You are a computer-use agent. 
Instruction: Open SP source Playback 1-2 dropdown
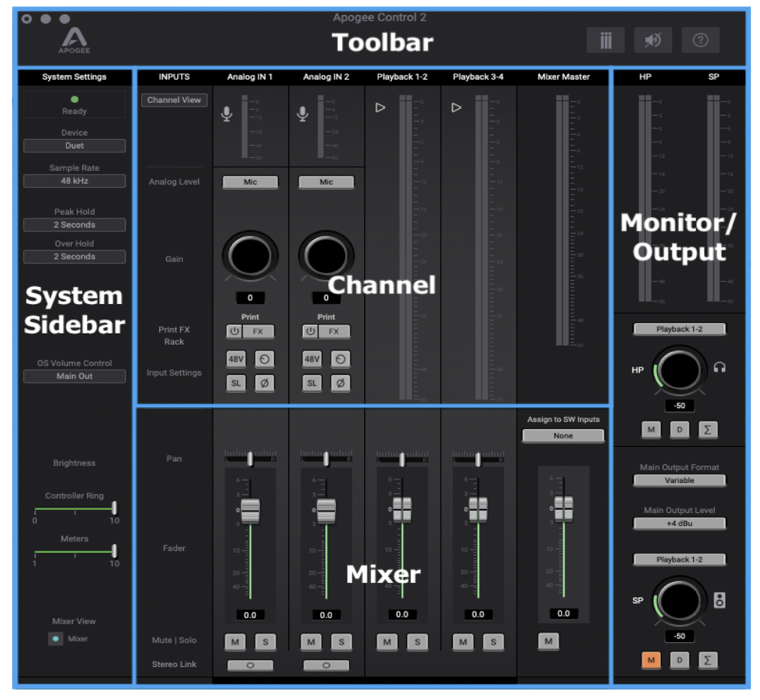(x=680, y=560)
